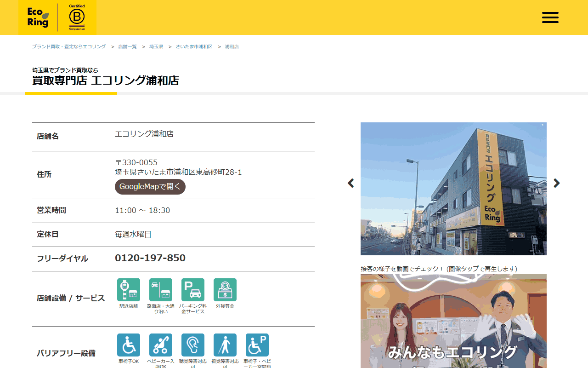This screenshot has width=588, height=368.
Task: Click the 路面店・大通り沿い icon
Action: 161,290
